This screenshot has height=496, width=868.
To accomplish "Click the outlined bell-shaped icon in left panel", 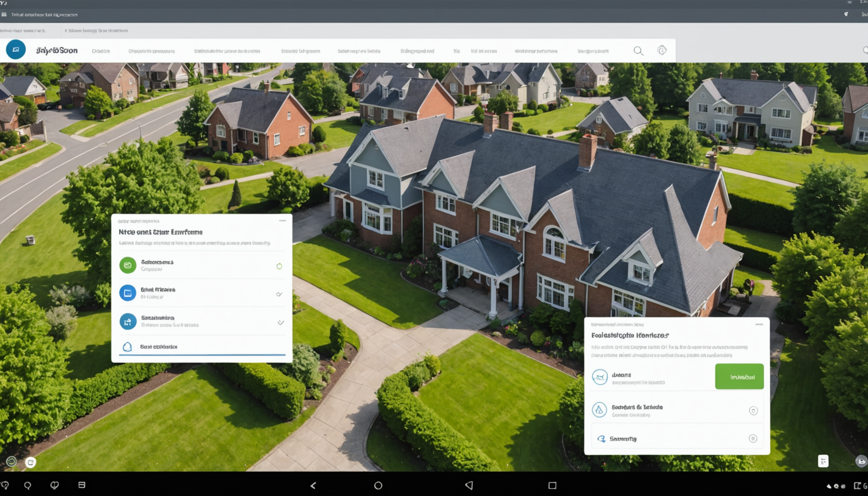I will pos(127,347).
